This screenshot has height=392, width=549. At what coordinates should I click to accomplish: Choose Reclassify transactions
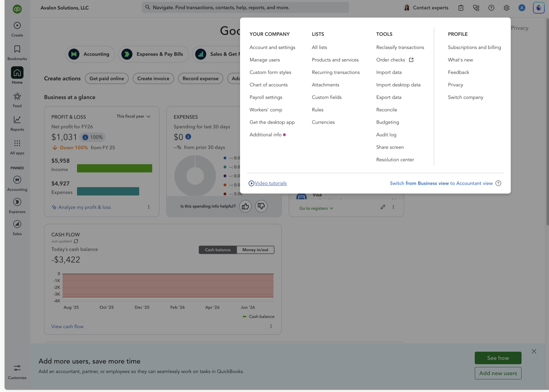coord(400,48)
